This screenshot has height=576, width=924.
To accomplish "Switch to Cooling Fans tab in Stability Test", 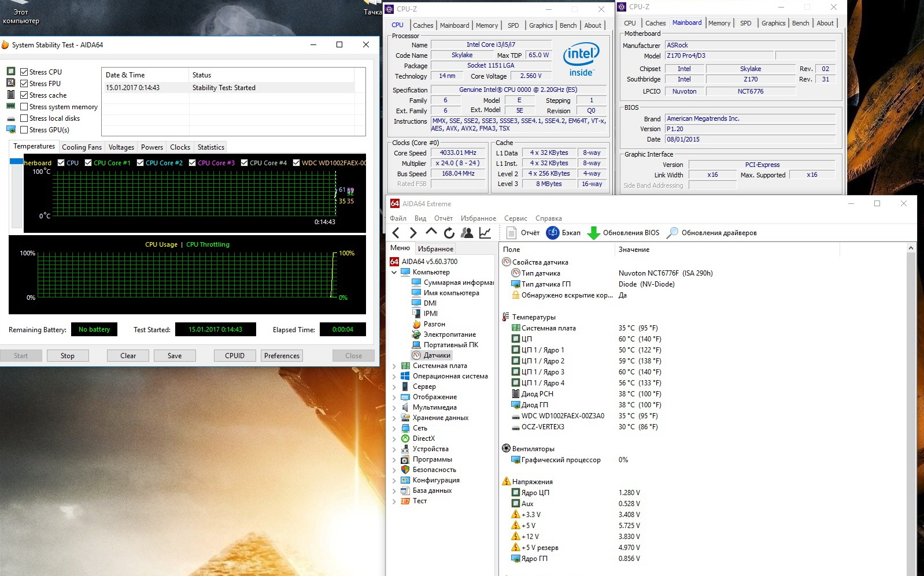I will [82, 147].
